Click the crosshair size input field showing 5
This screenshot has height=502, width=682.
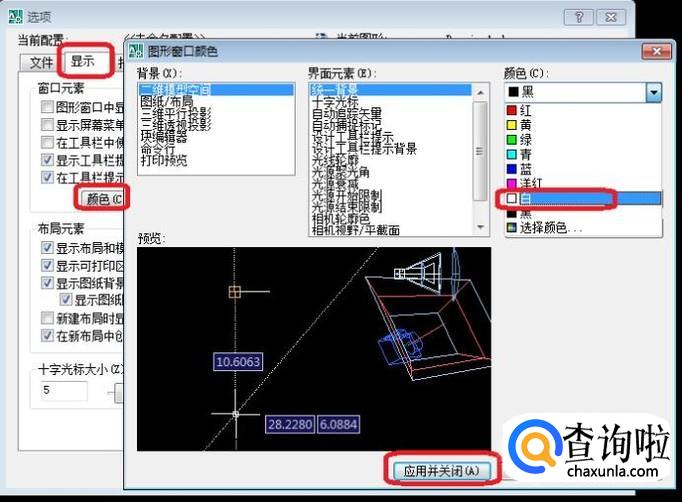(64, 390)
